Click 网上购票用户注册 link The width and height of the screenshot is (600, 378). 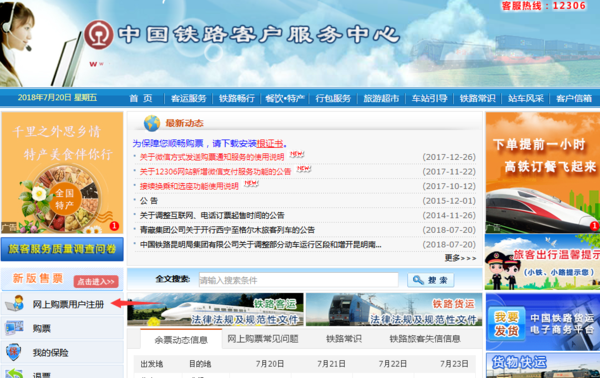[x=68, y=304]
